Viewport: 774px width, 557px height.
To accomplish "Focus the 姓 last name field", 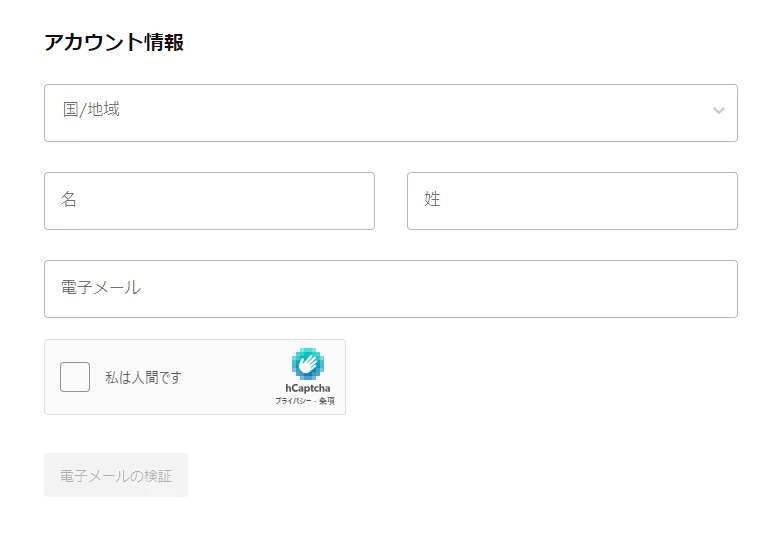I will pos(572,201).
